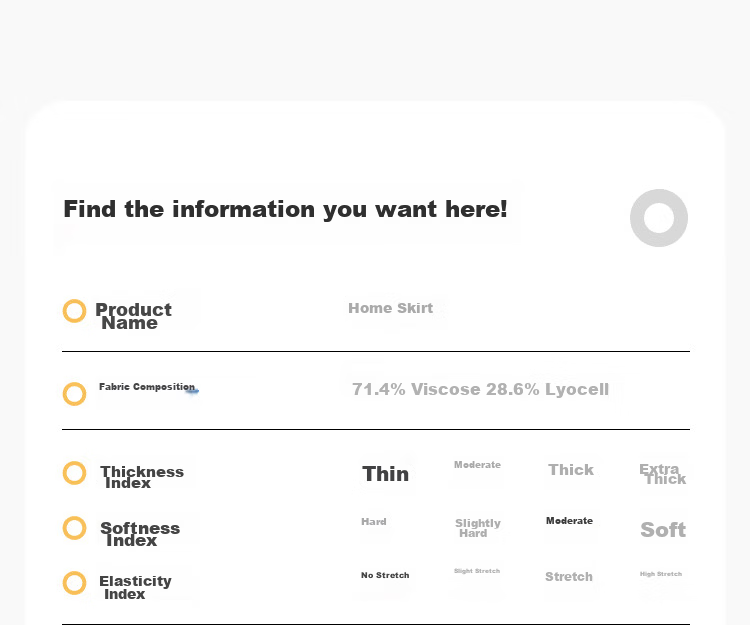750x625 pixels.
Task: Select the "Extra Thick" option
Action: click(x=662, y=474)
